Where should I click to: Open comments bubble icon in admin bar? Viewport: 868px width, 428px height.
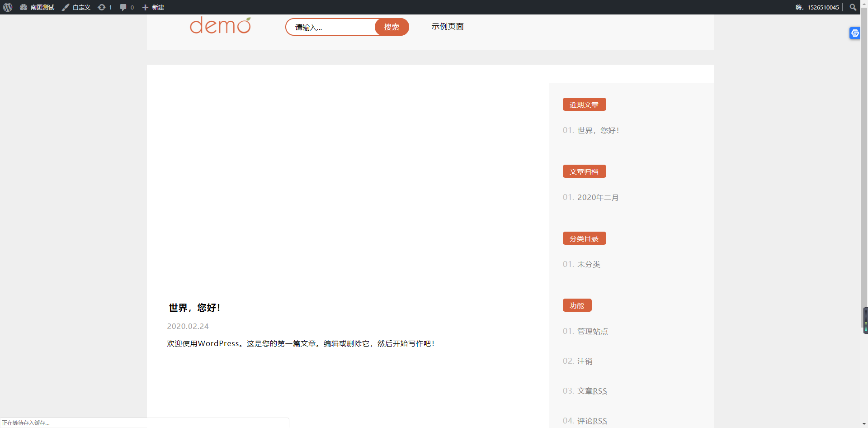(127, 7)
